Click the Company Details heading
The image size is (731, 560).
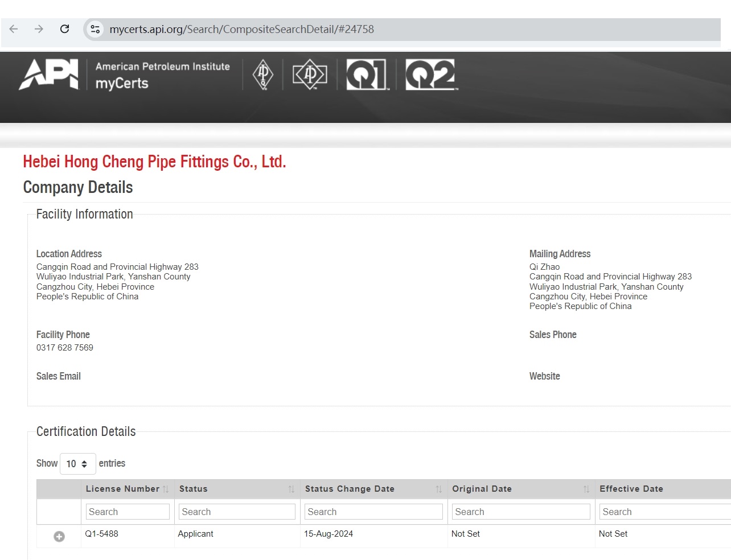(x=78, y=187)
